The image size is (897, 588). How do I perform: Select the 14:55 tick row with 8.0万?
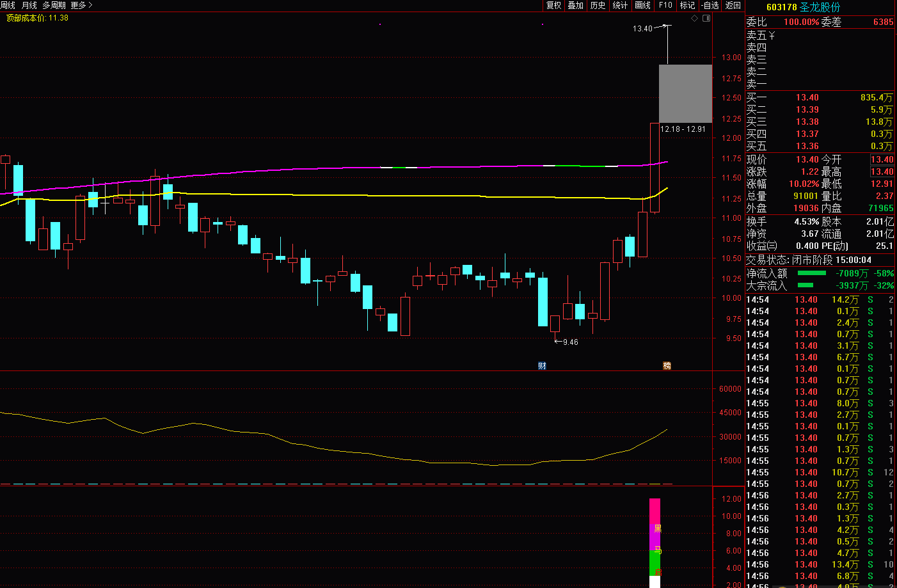pos(820,404)
